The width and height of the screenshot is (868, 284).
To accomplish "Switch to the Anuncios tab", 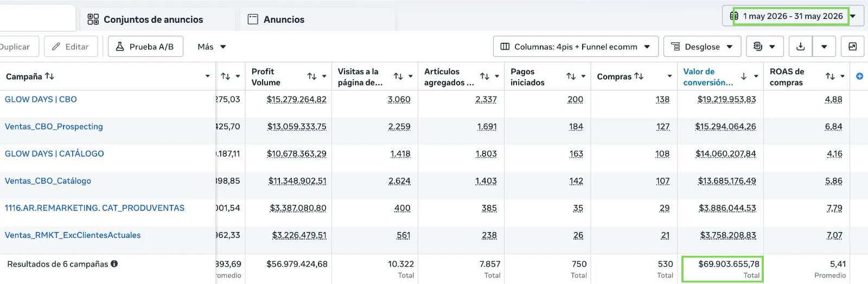I will (x=317, y=20).
